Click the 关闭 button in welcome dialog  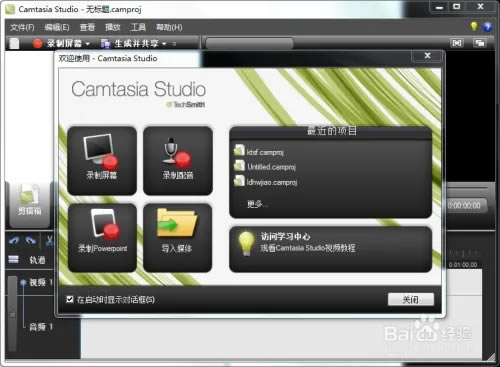(411, 299)
